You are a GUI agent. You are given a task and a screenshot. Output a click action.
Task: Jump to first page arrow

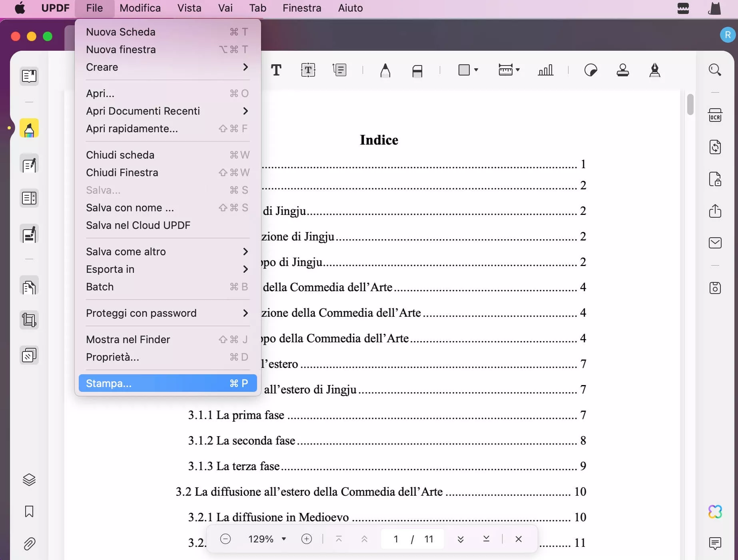(x=339, y=539)
